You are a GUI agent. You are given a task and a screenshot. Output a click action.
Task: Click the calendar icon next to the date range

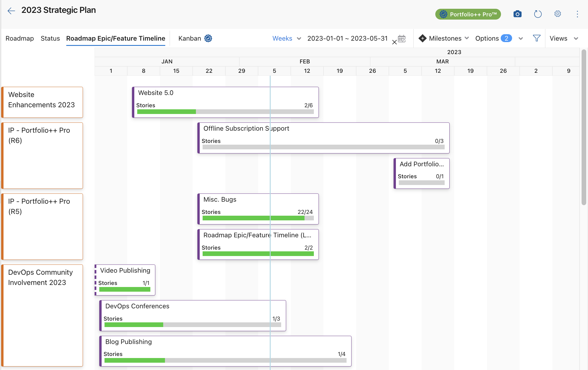point(403,38)
